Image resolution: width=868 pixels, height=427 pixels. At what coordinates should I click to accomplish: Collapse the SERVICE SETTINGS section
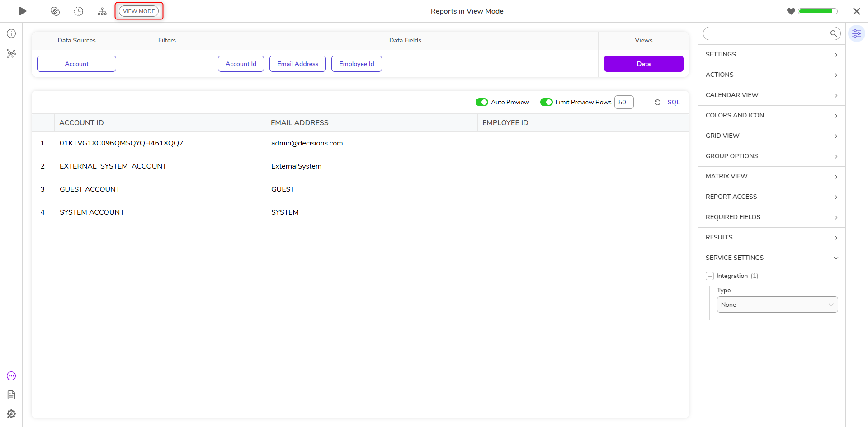pos(771,258)
